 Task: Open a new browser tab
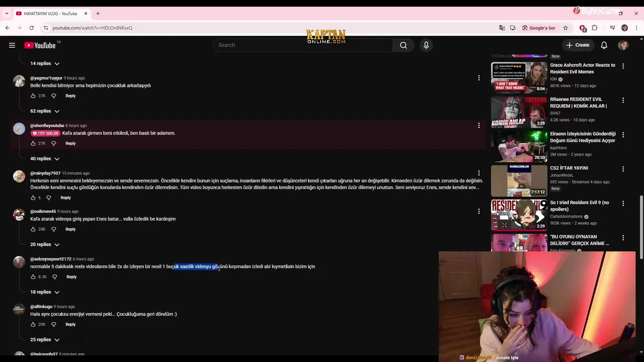pyautogui.click(x=98, y=14)
